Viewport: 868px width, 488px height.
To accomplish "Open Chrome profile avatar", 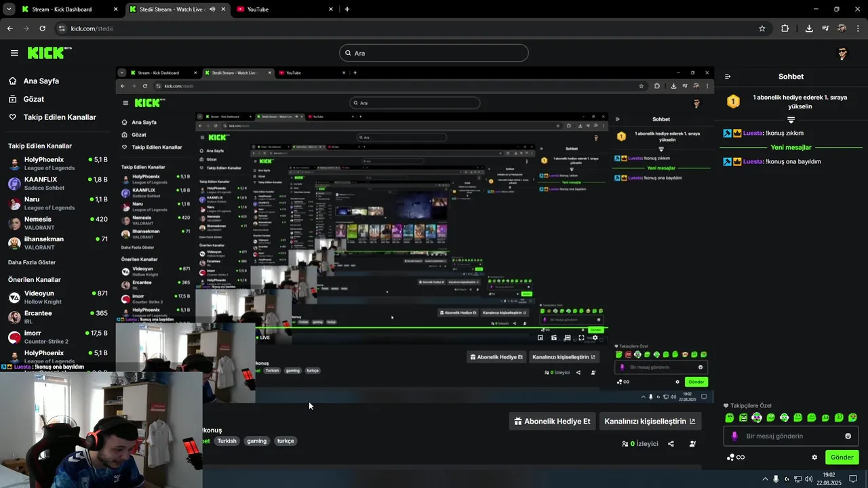I will tap(842, 28).
